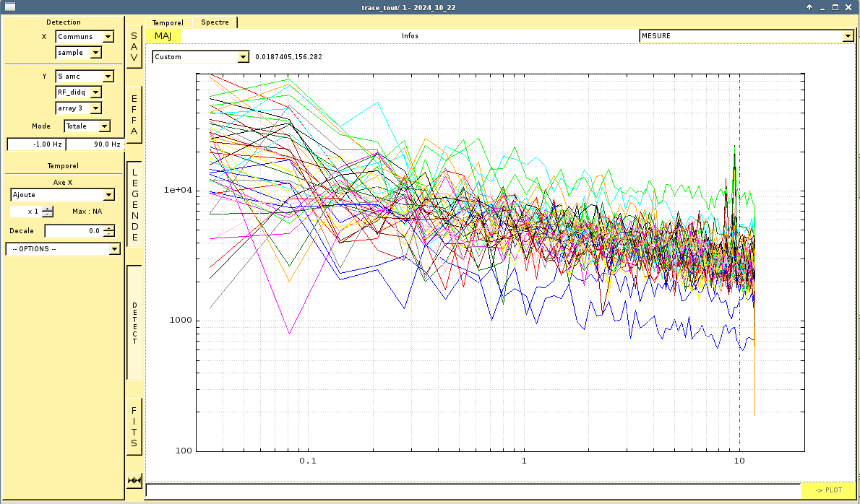Switch to the Temporel tab
Image resolution: width=860 pixels, height=504 pixels.
(168, 22)
